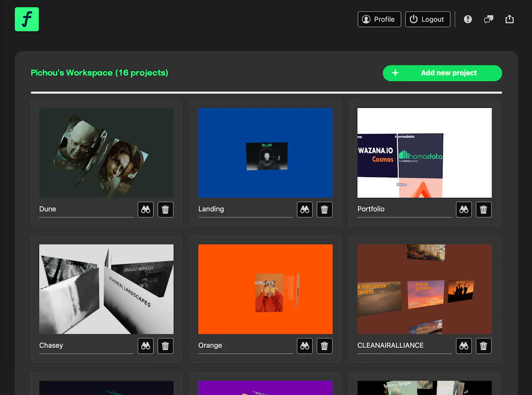Open the Profile page

coord(379,19)
